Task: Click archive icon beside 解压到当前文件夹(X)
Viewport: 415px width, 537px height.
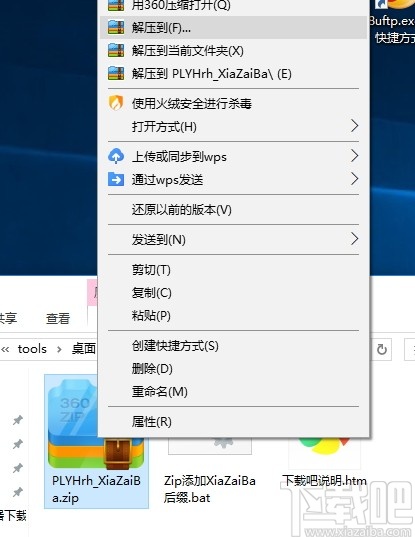Action: coord(116,50)
